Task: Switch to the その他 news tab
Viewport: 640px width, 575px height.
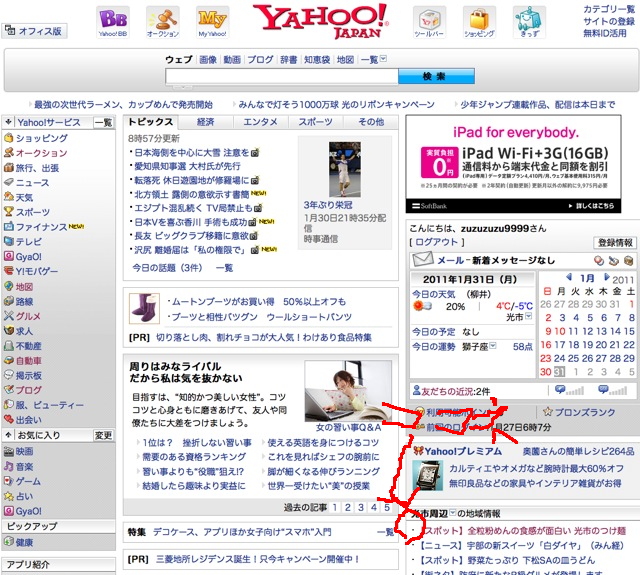Action: click(x=371, y=122)
